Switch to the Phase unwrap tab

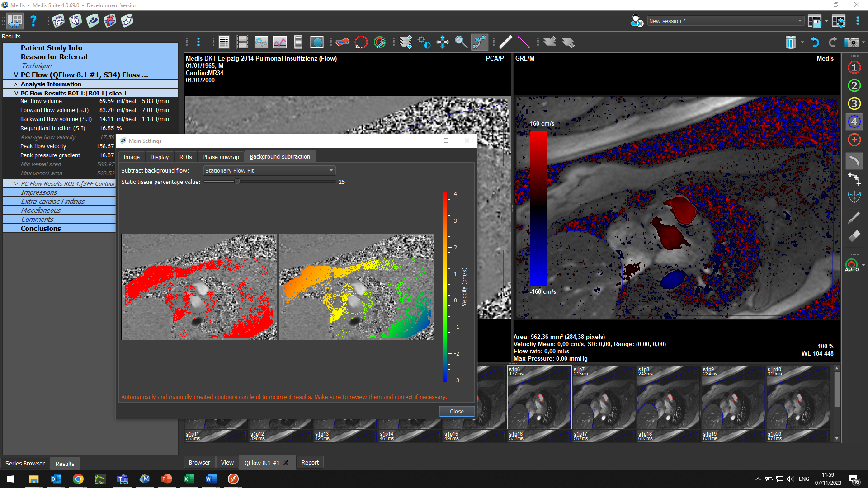[221, 157]
